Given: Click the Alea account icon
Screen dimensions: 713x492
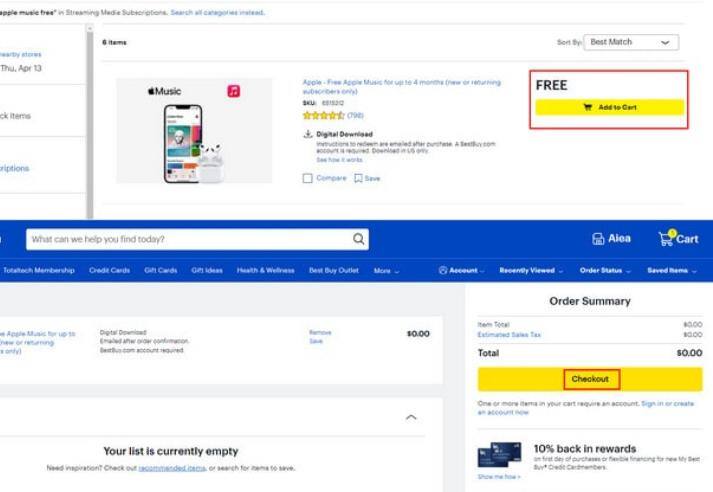Looking at the screenshot, I should pos(600,239).
